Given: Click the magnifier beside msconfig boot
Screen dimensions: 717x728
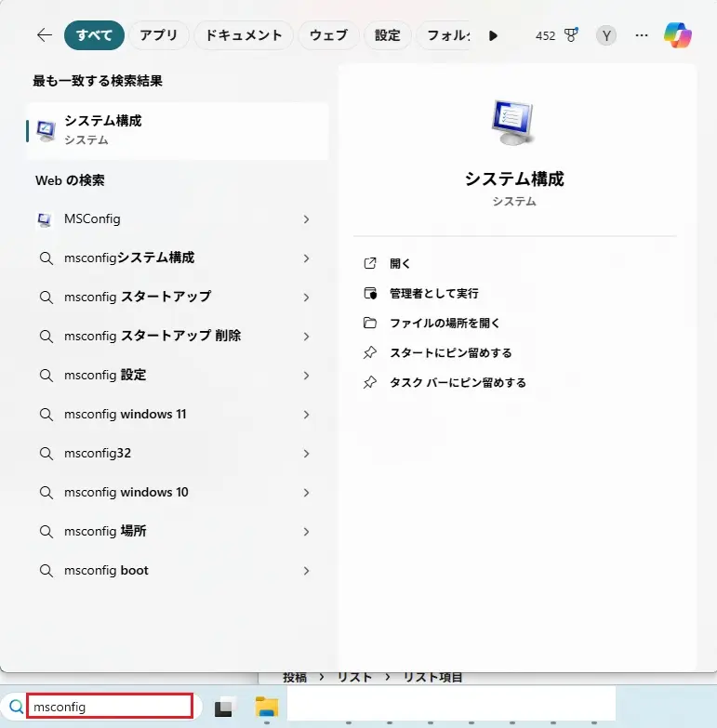Looking at the screenshot, I should coord(46,571).
